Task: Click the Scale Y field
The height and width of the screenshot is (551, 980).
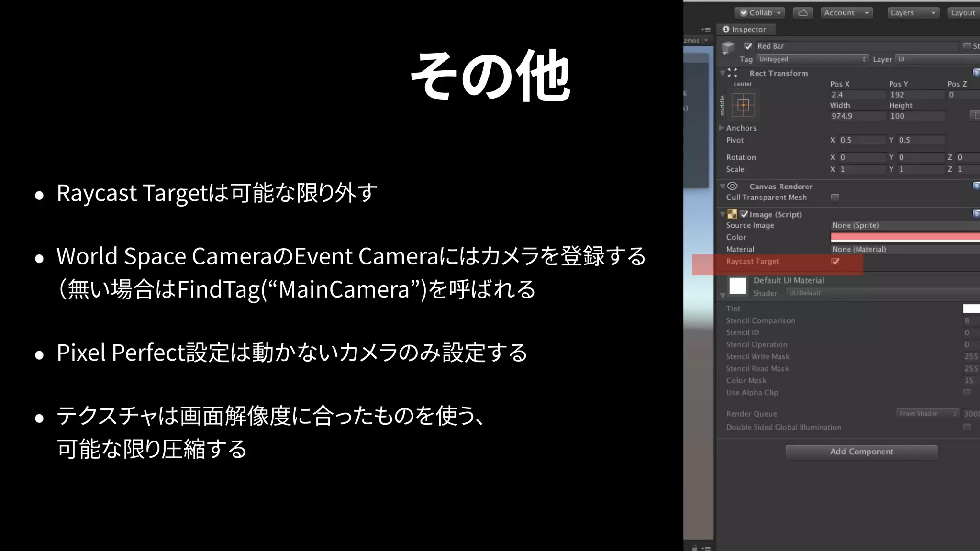Action: pyautogui.click(x=921, y=169)
